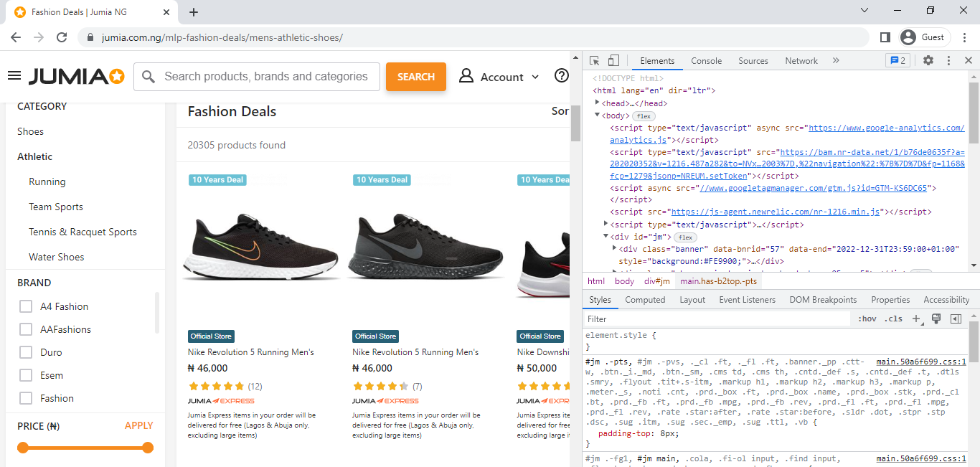Open DevTools settings gear

tap(928, 61)
